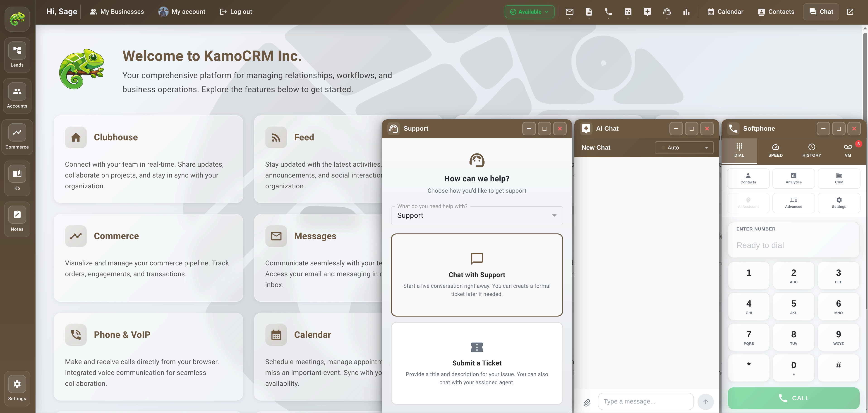Dial the star key on keypad
The image size is (868, 413).
click(x=749, y=368)
